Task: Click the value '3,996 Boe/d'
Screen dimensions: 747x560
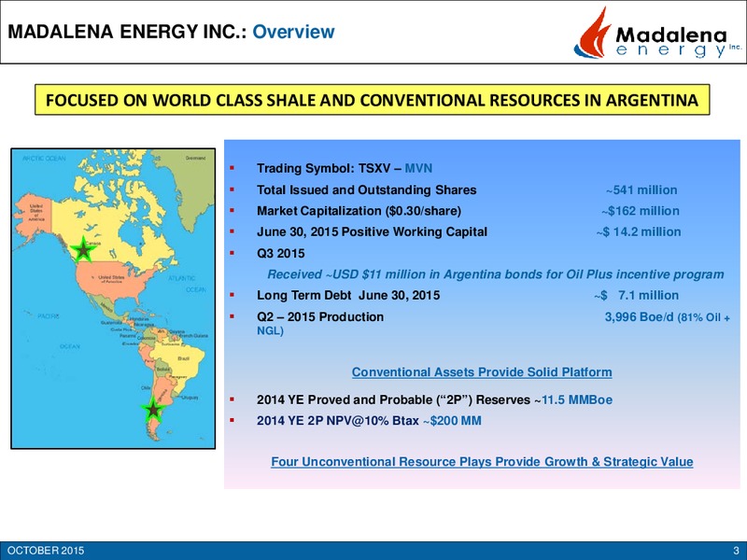Action: point(640,316)
